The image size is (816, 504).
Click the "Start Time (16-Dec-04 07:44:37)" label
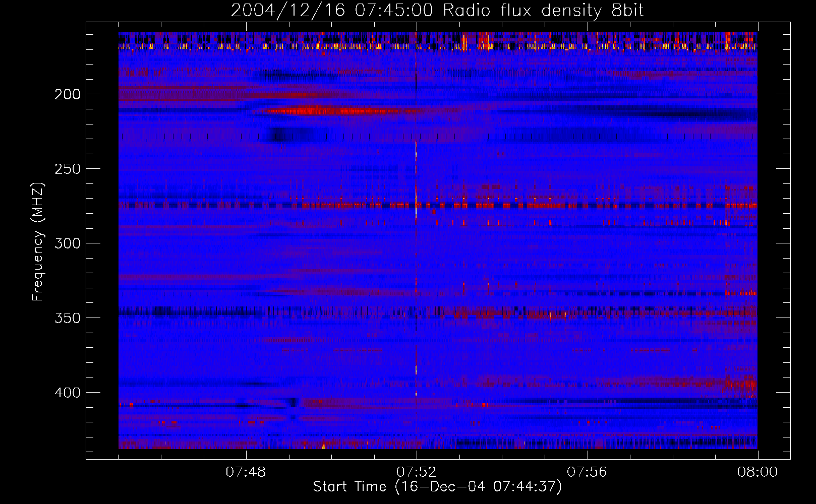coord(437,487)
